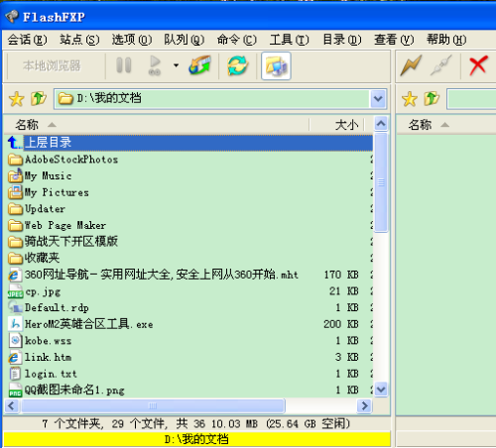Click the My Music folder icon
This screenshot has height=448, width=496.
tap(15, 175)
